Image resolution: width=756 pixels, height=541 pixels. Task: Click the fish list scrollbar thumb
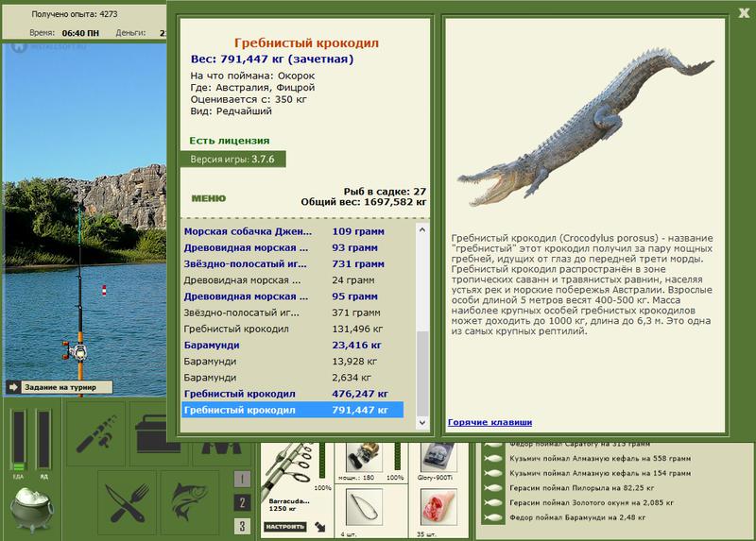(x=421, y=373)
